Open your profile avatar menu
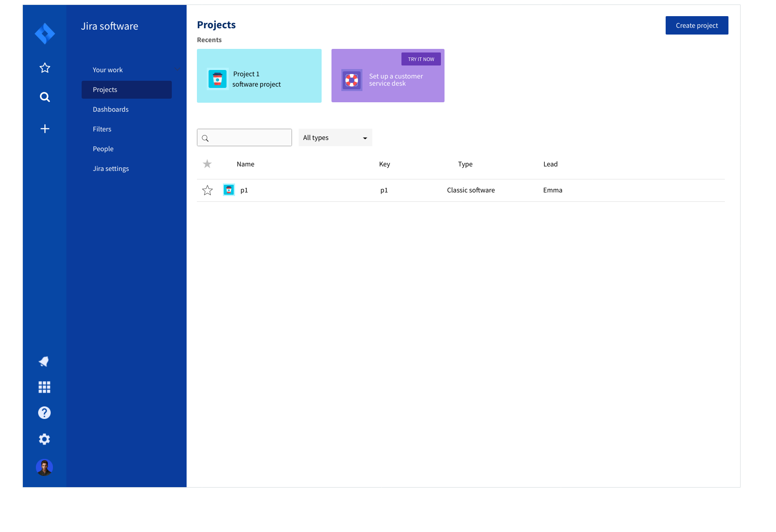Image resolution: width=776 pixels, height=532 pixels. point(44,467)
